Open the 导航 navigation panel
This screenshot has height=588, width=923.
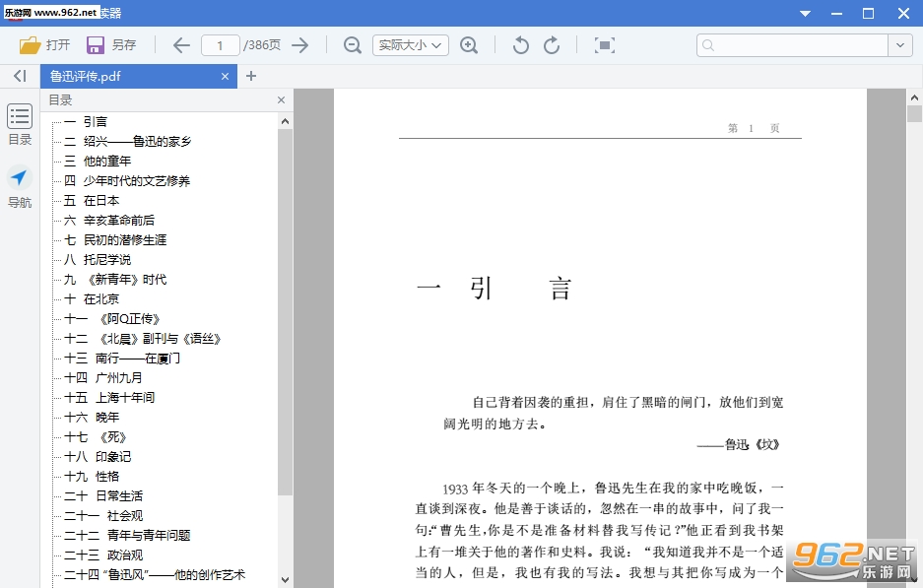[20, 186]
